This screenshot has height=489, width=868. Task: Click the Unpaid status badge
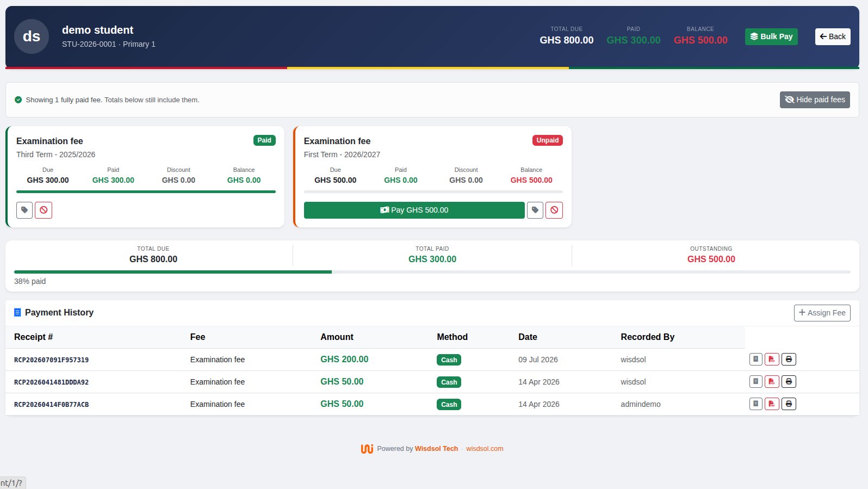point(548,140)
